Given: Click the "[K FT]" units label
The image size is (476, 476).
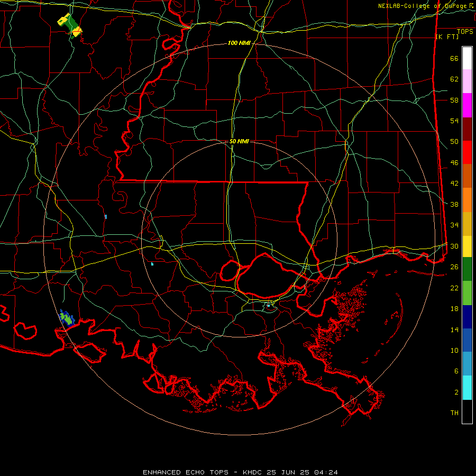Looking at the screenshot, I should click(447, 36).
